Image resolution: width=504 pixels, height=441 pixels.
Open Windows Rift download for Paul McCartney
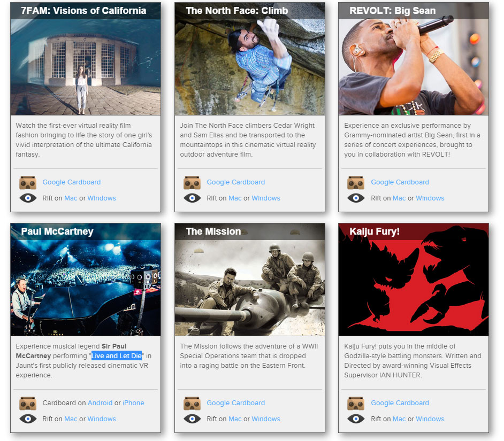tap(102, 419)
